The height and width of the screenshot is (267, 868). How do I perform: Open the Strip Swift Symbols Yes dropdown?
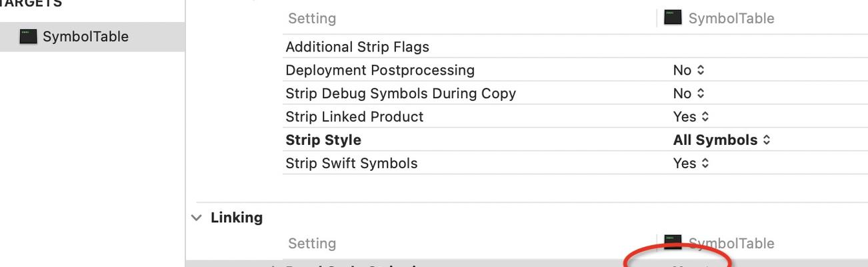691,164
